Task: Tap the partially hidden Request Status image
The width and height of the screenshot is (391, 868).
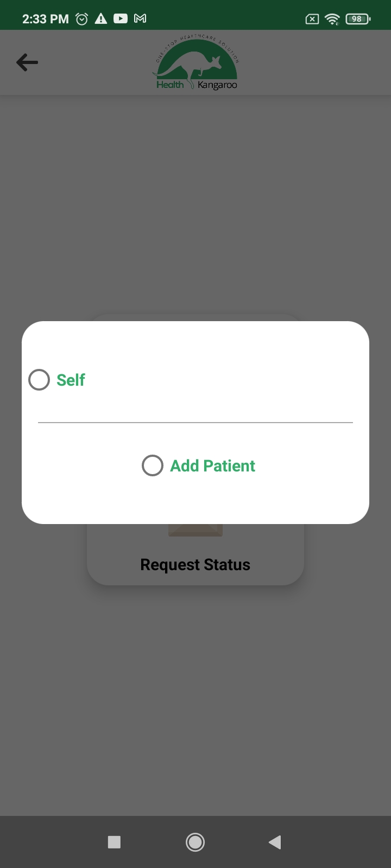Action: pos(195,530)
